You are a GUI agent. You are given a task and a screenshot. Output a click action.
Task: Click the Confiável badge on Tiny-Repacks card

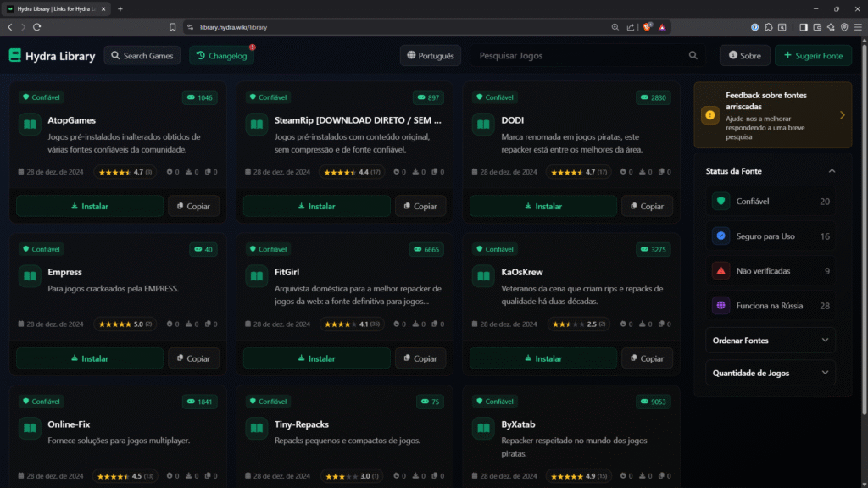click(268, 401)
